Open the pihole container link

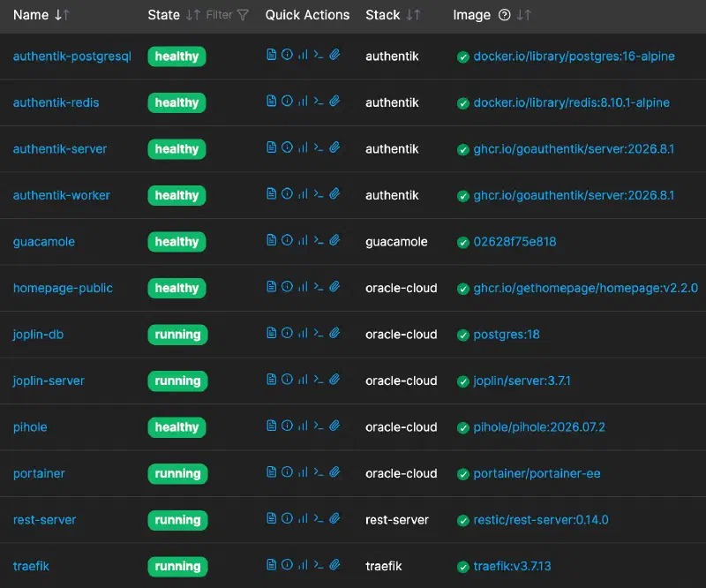tap(30, 427)
